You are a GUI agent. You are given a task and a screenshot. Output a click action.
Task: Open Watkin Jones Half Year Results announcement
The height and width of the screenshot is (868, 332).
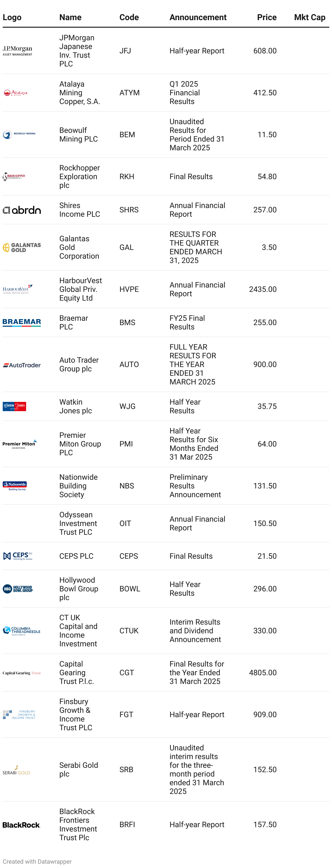point(185,407)
